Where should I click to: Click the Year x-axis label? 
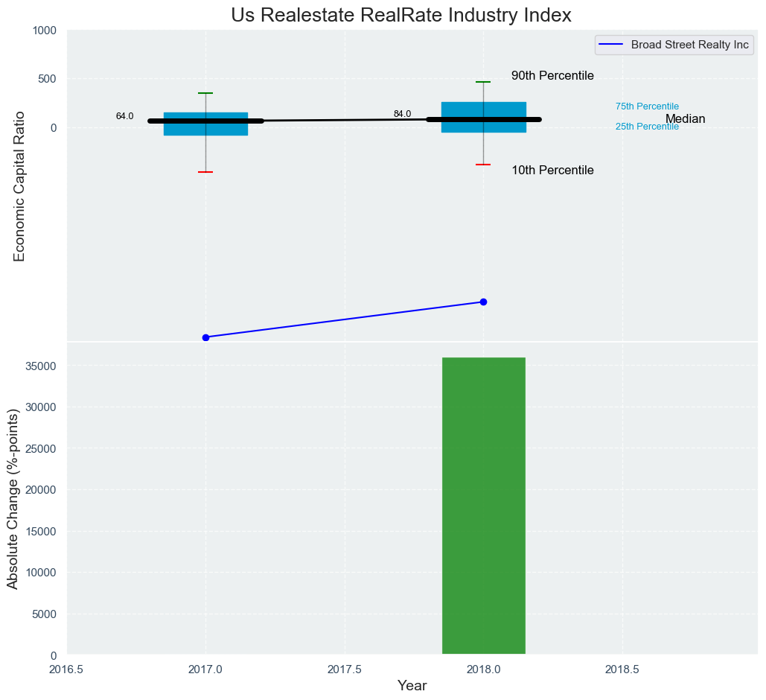[412, 686]
